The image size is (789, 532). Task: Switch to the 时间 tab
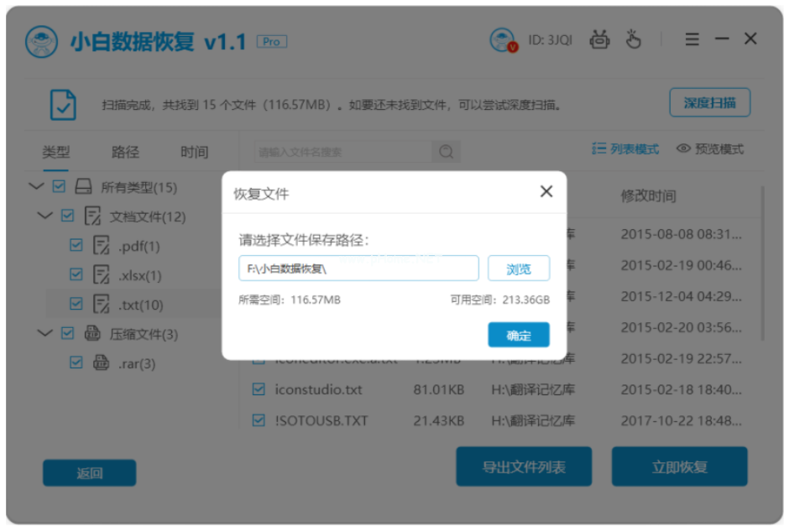click(x=194, y=152)
